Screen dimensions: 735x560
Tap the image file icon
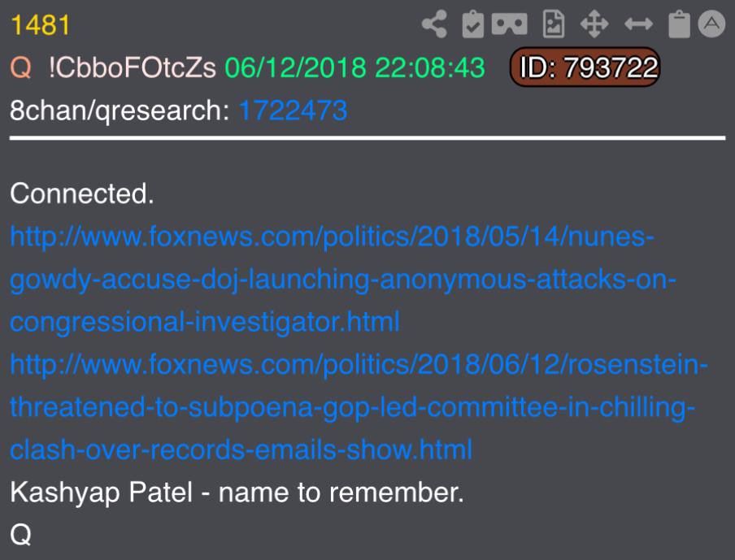click(553, 24)
